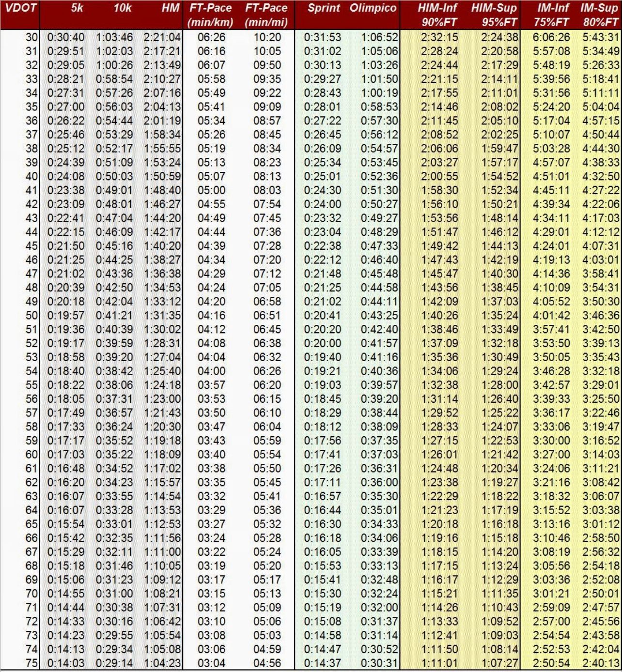Image resolution: width=622 pixels, height=672 pixels.
Task: Click the VDOT 75 row number cell
Action: [31, 663]
